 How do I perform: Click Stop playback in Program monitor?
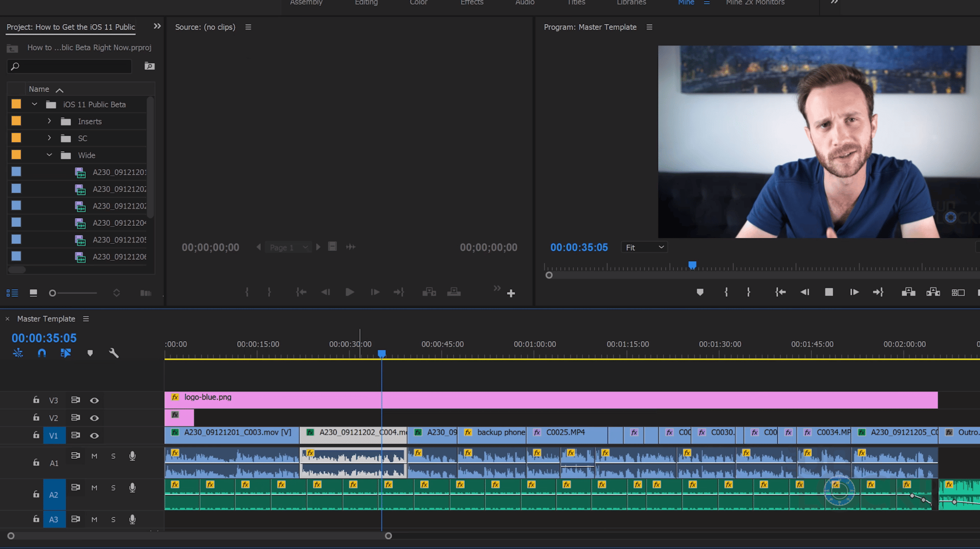[829, 292]
